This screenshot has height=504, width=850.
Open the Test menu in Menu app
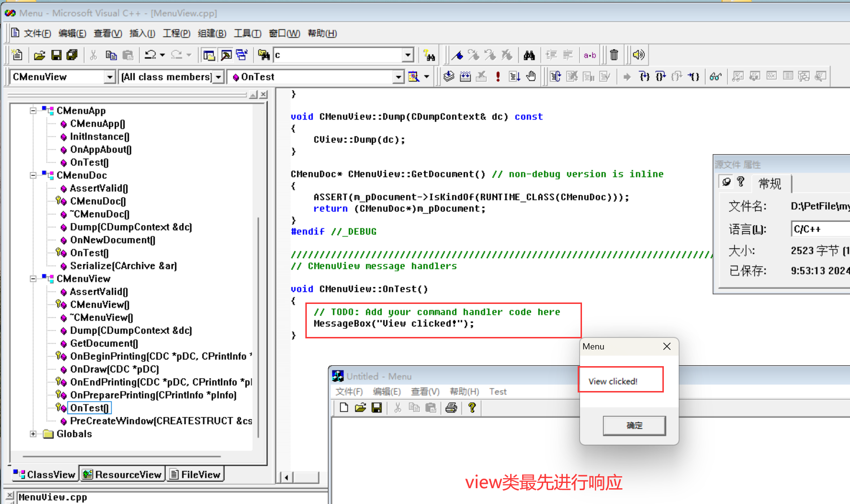tap(498, 392)
